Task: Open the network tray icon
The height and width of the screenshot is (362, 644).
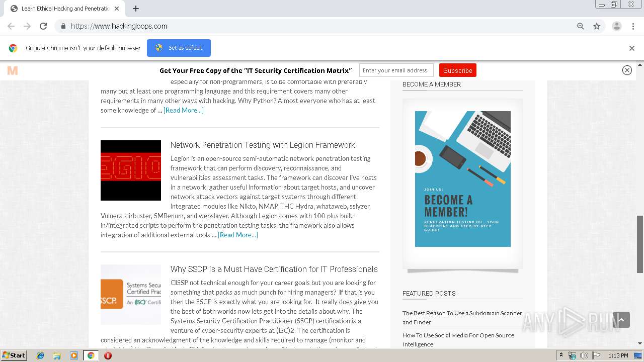Action: coord(572,355)
